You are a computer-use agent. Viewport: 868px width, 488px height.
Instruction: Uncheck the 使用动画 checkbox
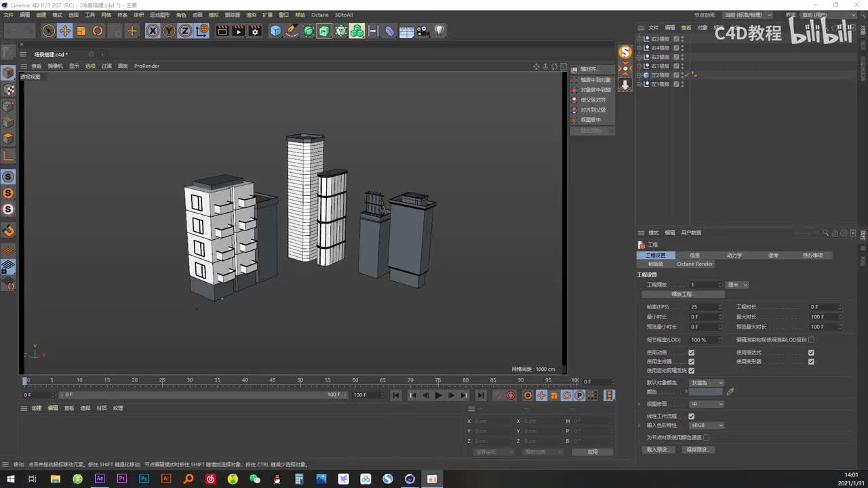[x=691, y=352]
